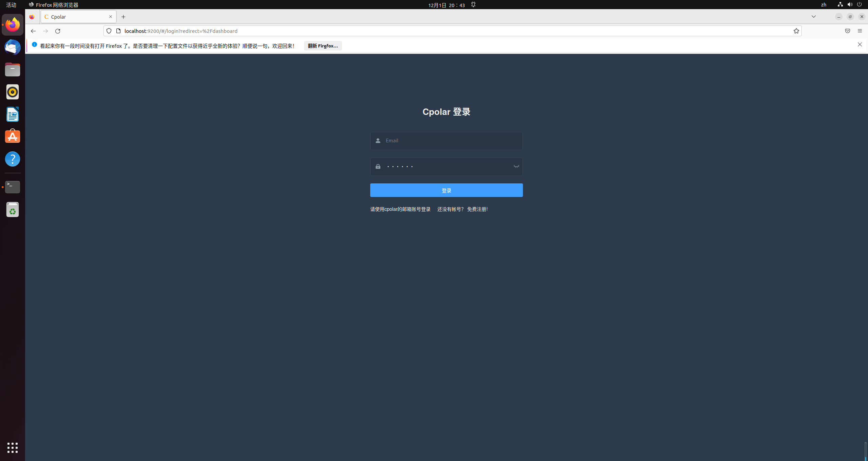Reload the Cpolar login page
This screenshot has width=868, height=461.
pyautogui.click(x=58, y=31)
